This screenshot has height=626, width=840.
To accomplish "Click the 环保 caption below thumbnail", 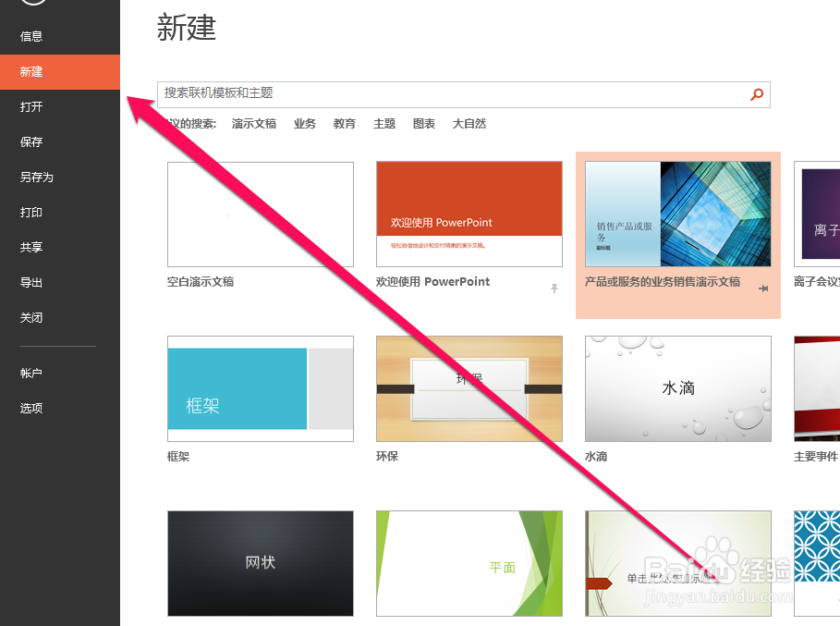I will pyautogui.click(x=387, y=457).
